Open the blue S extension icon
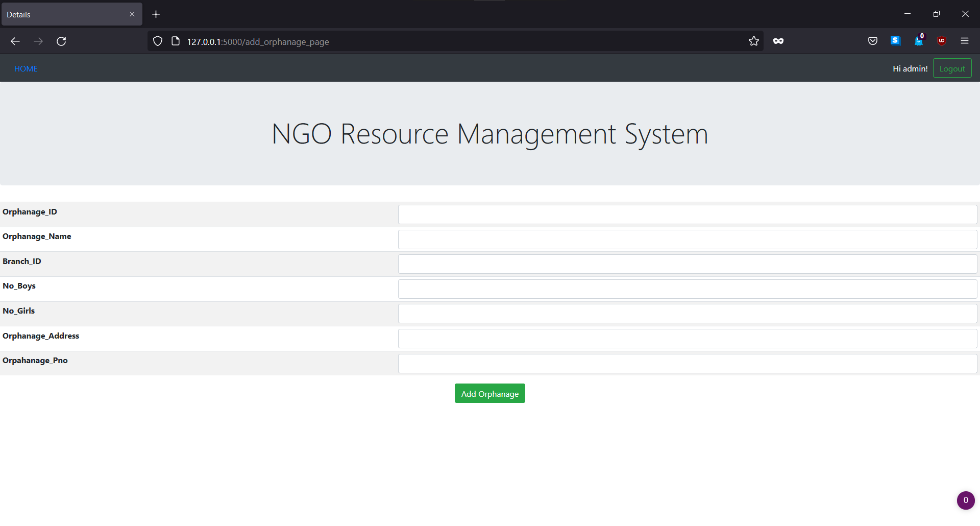The width and height of the screenshot is (980, 526). pyautogui.click(x=896, y=40)
